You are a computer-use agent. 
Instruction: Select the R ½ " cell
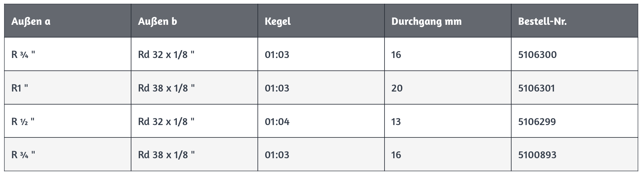[23, 122]
